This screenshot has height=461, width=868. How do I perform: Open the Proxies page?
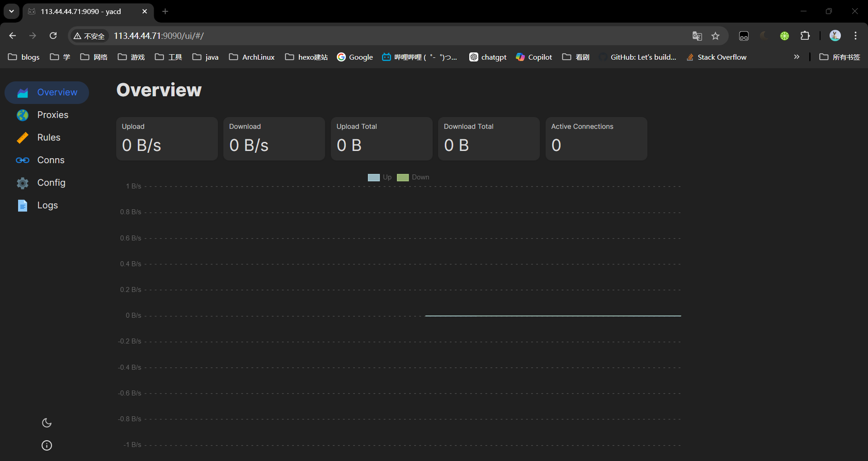(x=47, y=115)
